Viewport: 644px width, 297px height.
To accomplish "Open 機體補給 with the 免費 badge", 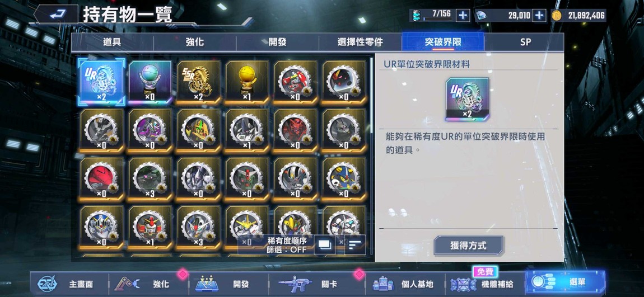I will (482, 284).
